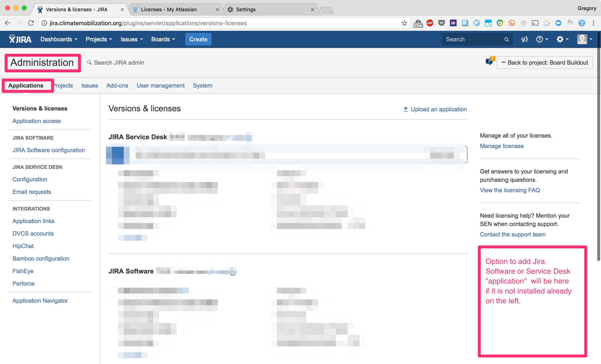Click the administration gear icon
The height and width of the screenshot is (364, 601).
[562, 39]
